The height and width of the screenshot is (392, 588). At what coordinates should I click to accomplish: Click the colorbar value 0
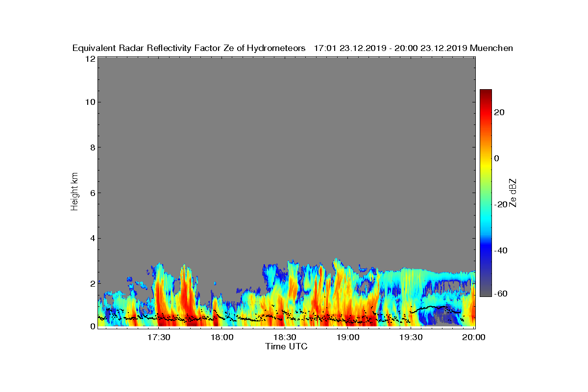[x=497, y=158]
